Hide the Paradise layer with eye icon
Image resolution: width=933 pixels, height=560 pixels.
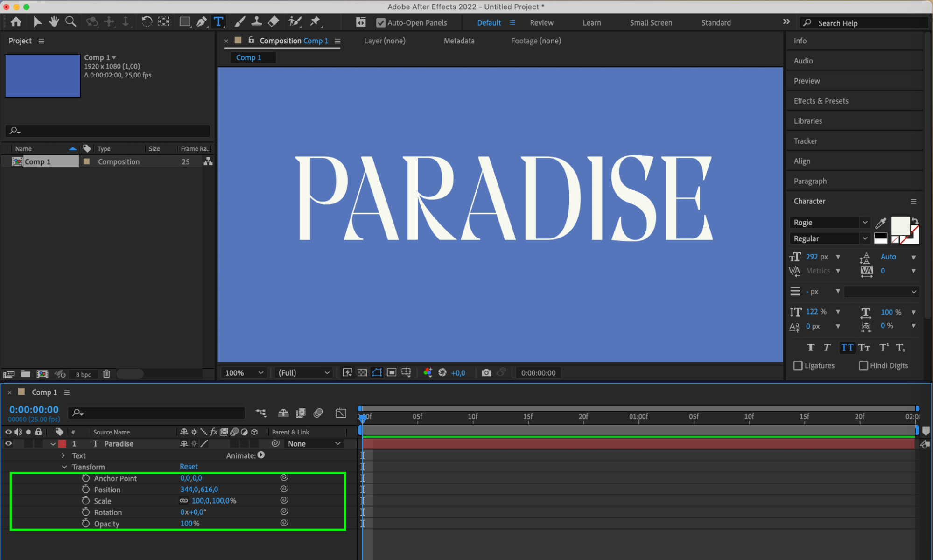[x=8, y=443]
